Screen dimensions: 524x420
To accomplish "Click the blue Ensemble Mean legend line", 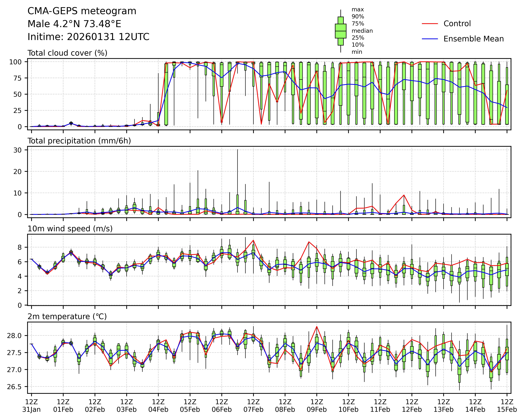I will [x=430, y=39].
